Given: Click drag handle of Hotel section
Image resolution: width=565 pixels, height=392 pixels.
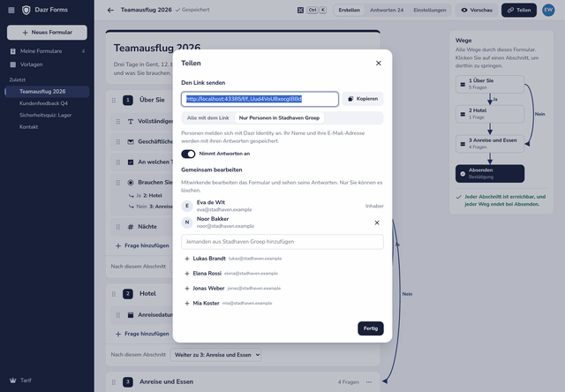Looking at the screenshot, I should pyautogui.click(x=114, y=294).
